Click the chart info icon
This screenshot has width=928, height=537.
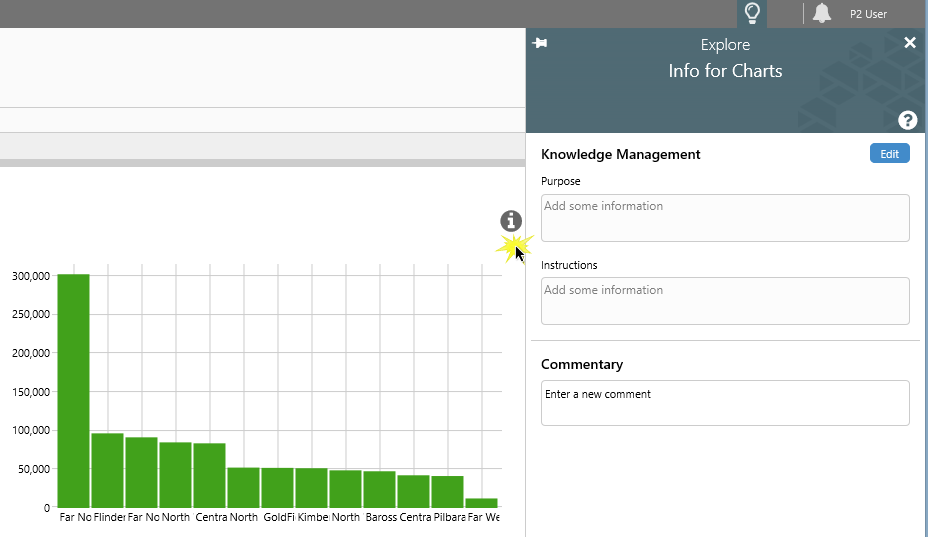[511, 221]
